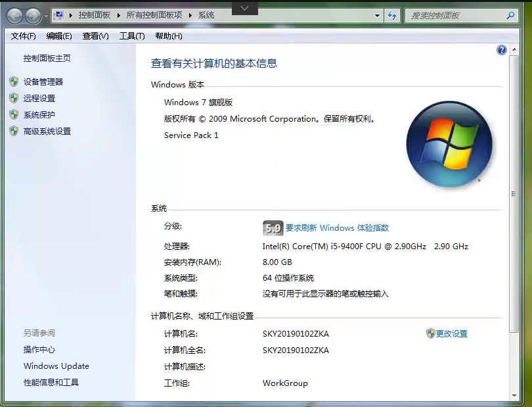532x407 pixels.
Task: Select 所有控制面板项 in the breadcrumb
Action: pos(154,15)
